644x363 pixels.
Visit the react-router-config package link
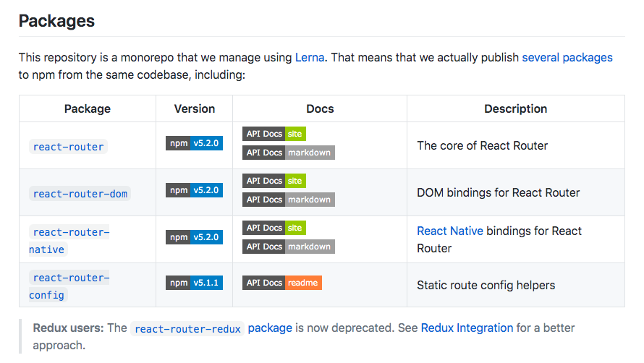[69, 286]
